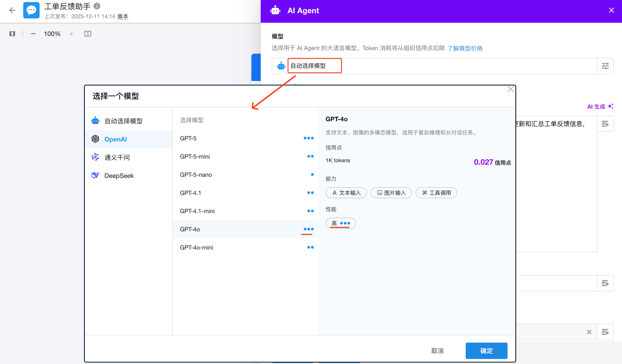Switch to 通义千问 provider
The width and height of the screenshot is (622, 364).
(117, 157)
